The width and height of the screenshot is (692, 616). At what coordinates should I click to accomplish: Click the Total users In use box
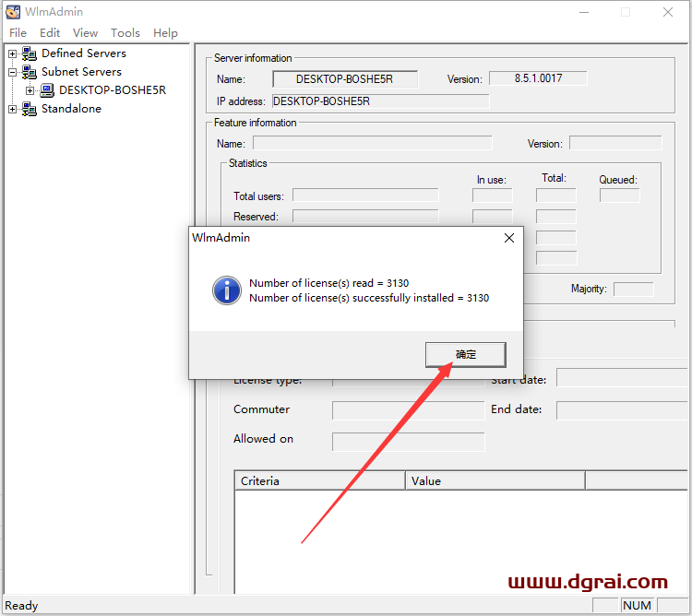[x=493, y=195]
